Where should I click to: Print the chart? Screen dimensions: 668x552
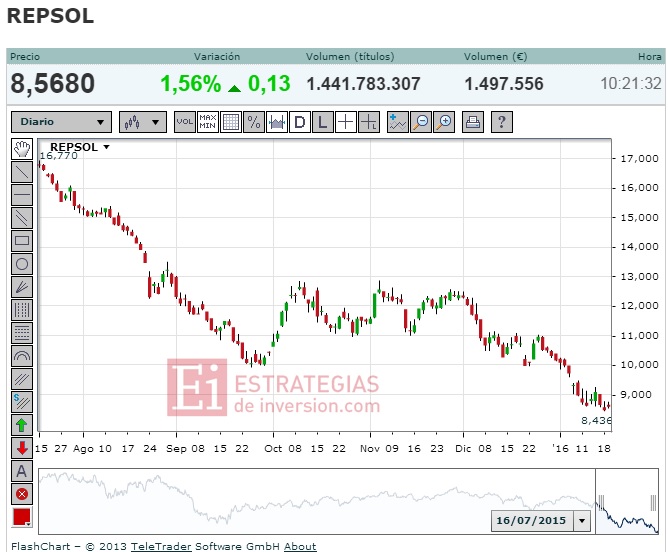tap(472, 122)
